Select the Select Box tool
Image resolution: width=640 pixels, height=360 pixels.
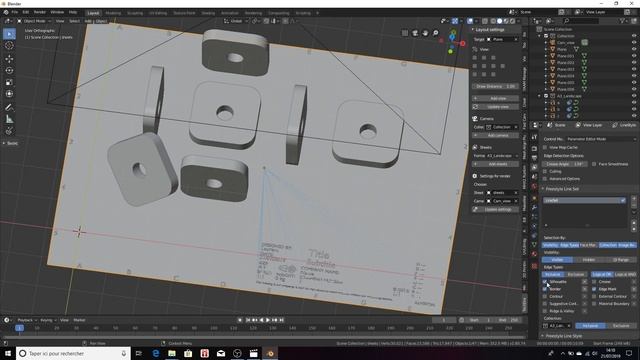click(9, 34)
